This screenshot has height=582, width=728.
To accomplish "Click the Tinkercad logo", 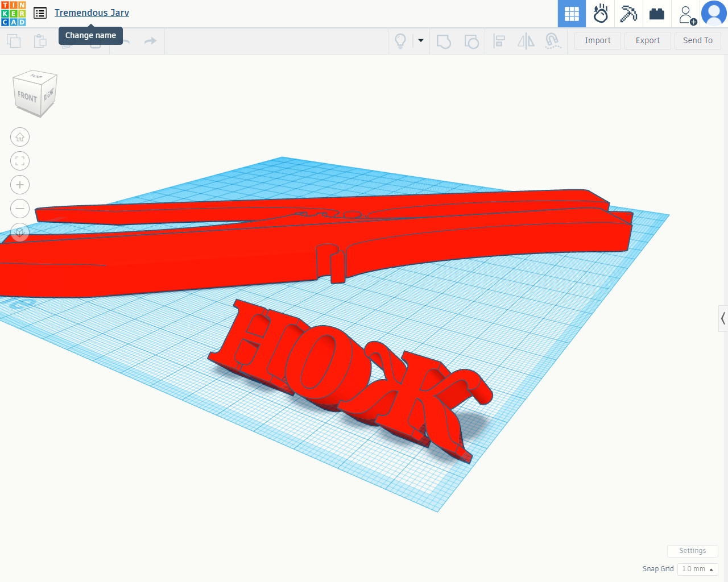I will [14, 14].
